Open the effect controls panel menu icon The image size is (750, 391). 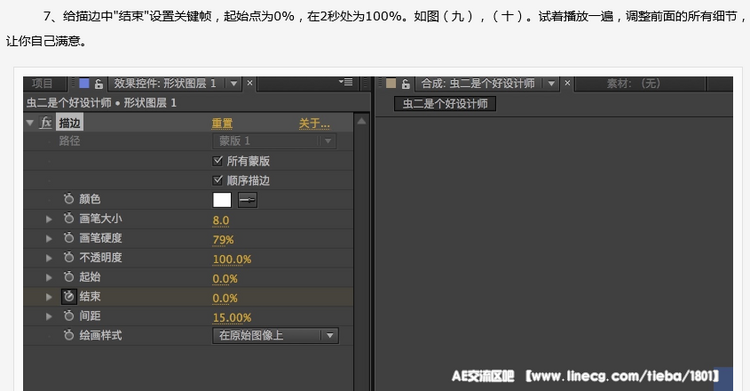point(346,82)
